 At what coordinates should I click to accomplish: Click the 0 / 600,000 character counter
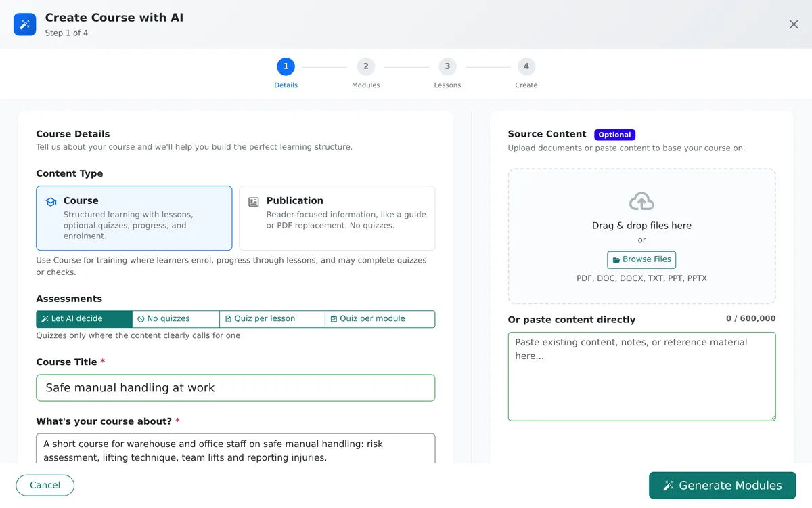coord(750,319)
